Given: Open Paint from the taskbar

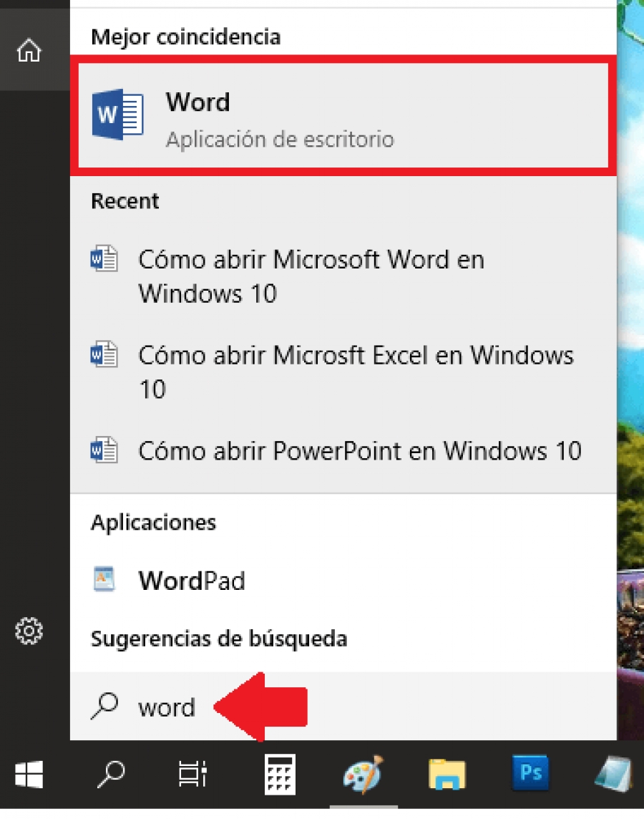Looking at the screenshot, I should (364, 774).
